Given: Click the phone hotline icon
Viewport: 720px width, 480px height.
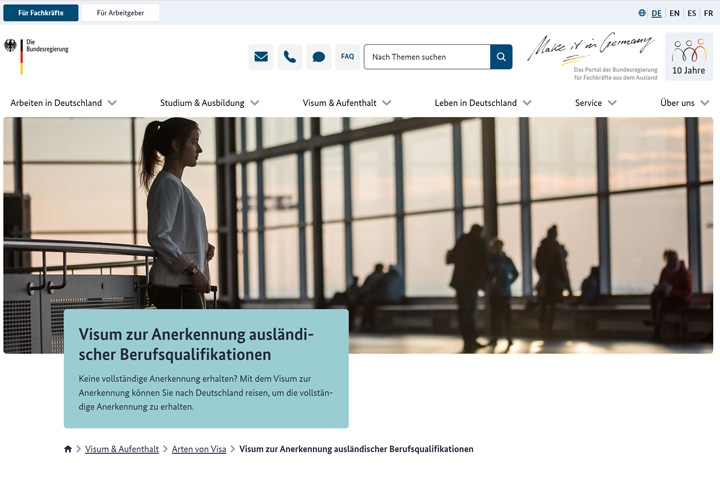Looking at the screenshot, I should [x=290, y=57].
